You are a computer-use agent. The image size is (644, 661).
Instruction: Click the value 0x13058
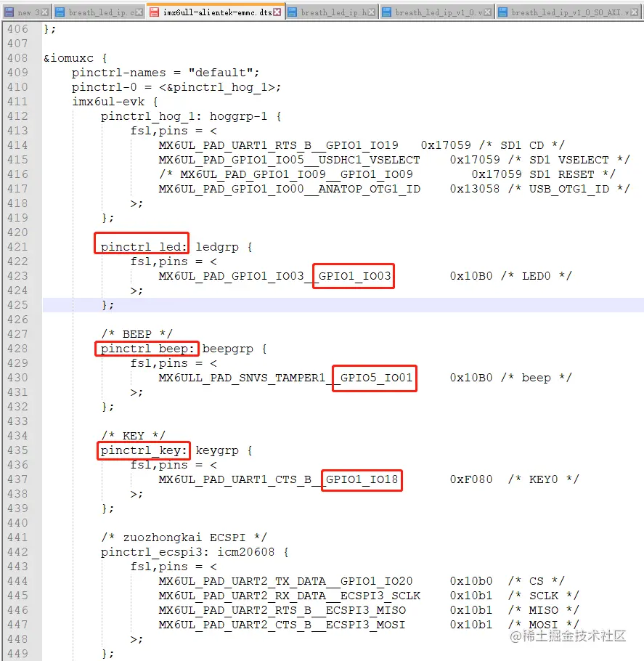pos(475,189)
